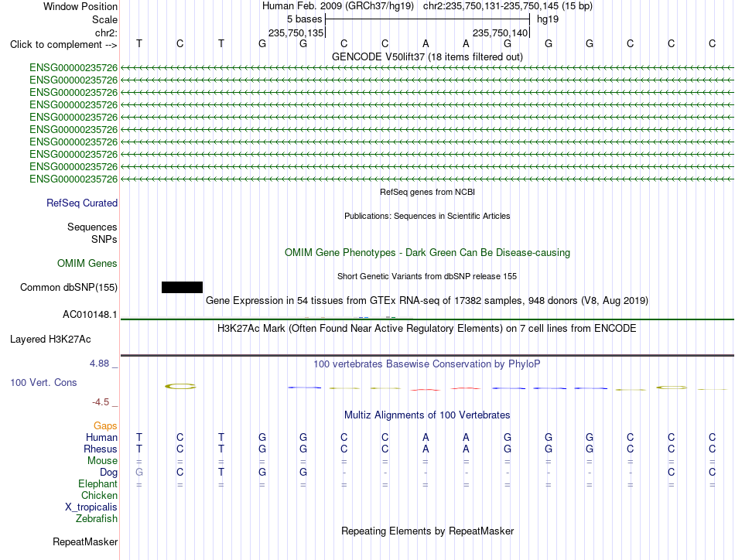Click the black dbSNP variant block
This screenshot has height=560, width=735.
(x=182, y=287)
